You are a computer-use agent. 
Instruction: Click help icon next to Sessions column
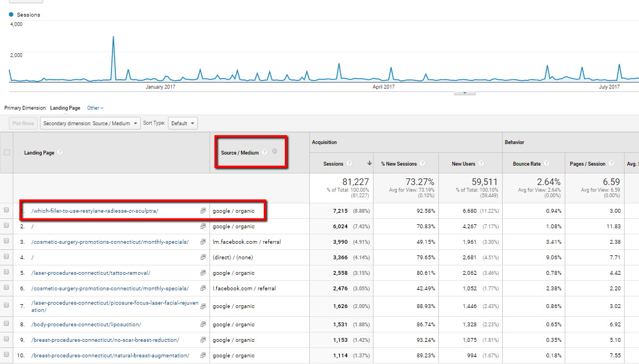[x=349, y=163]
